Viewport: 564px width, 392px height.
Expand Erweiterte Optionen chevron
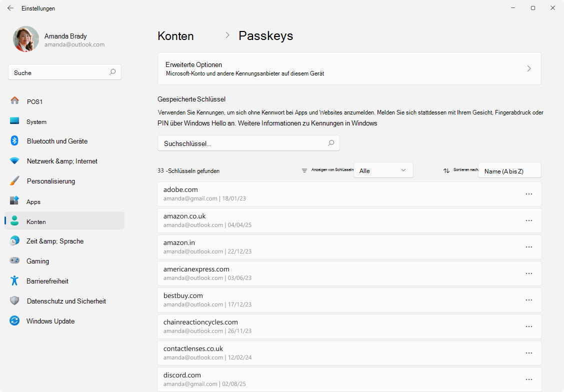click(x=529, y=68)
